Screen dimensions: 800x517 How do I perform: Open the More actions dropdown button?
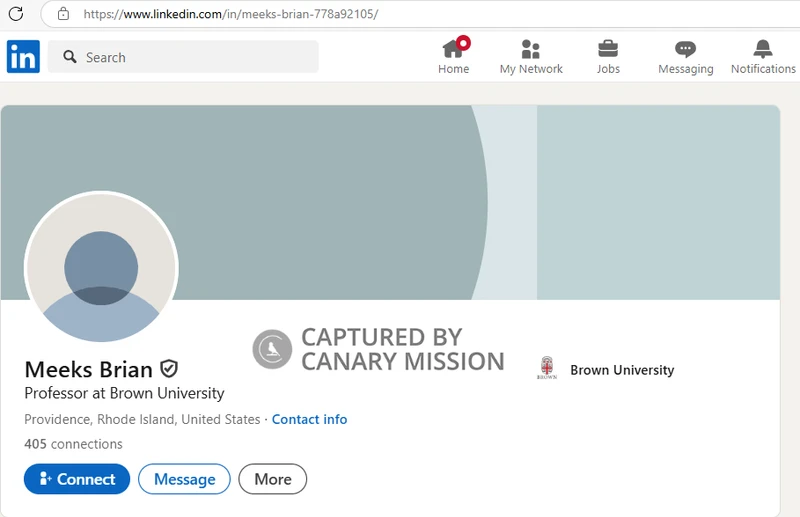tap(272, 479)
